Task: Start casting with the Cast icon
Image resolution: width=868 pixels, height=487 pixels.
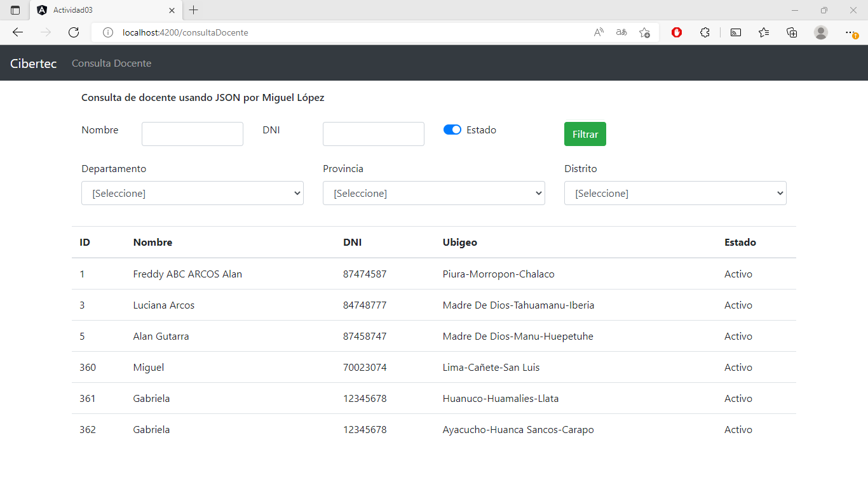Action: click(735, 32)
